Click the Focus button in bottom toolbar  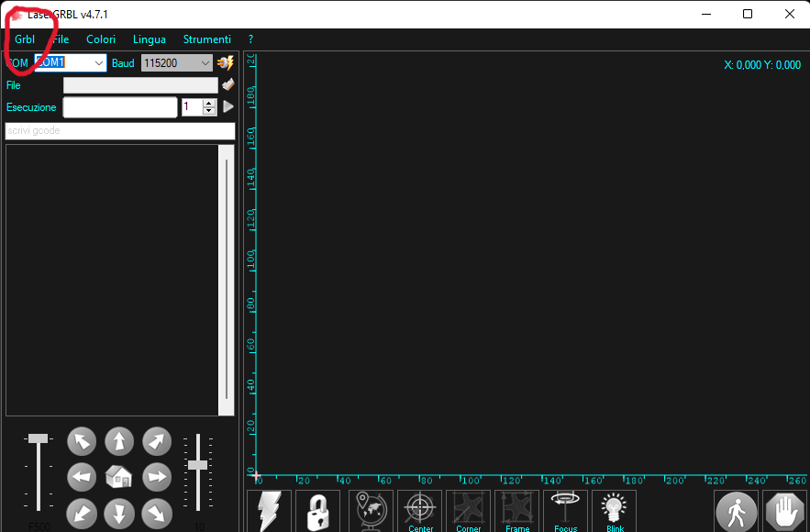tap(566, 513)
